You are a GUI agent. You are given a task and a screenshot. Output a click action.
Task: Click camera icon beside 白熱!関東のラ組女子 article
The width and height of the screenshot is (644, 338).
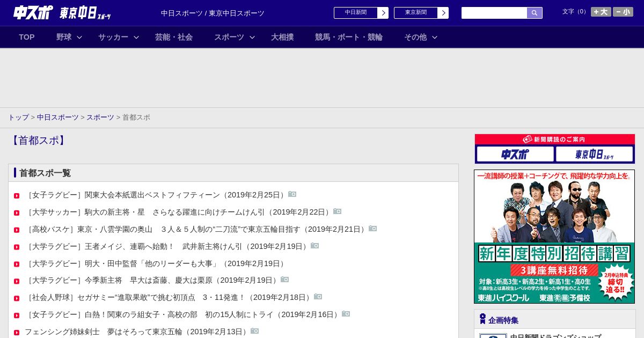click(346, 314)
